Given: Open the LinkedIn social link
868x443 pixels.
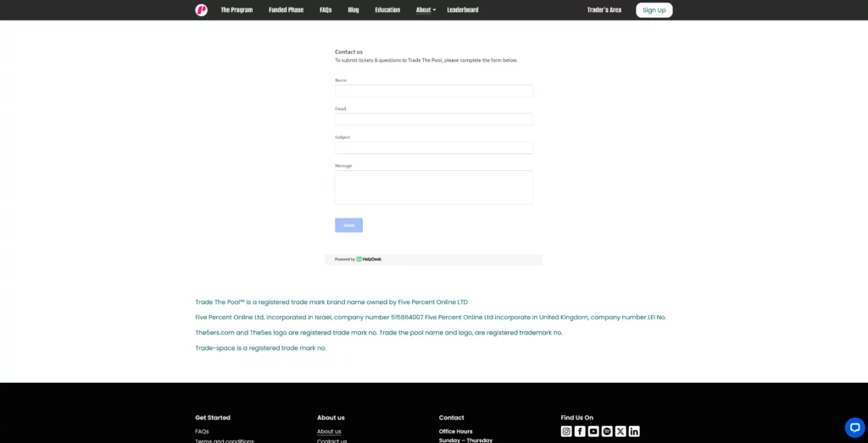Looking at the screenshot, I should click(634, 431).
